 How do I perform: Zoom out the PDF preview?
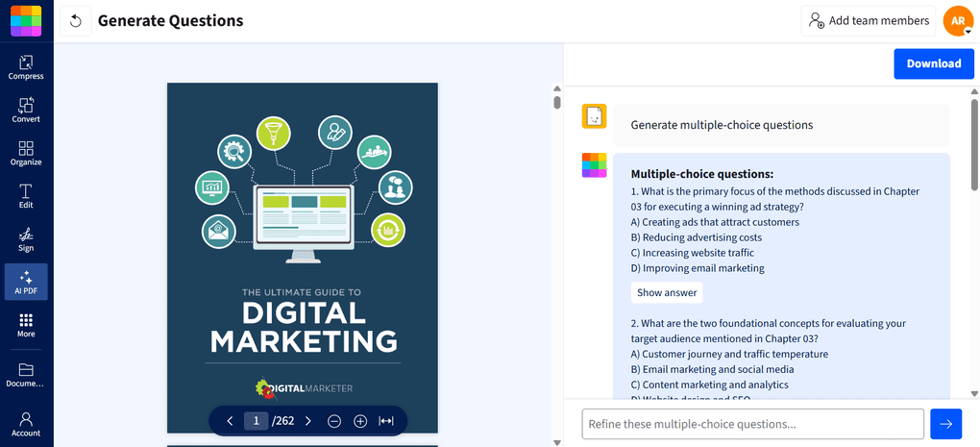[x=334, y=421]
